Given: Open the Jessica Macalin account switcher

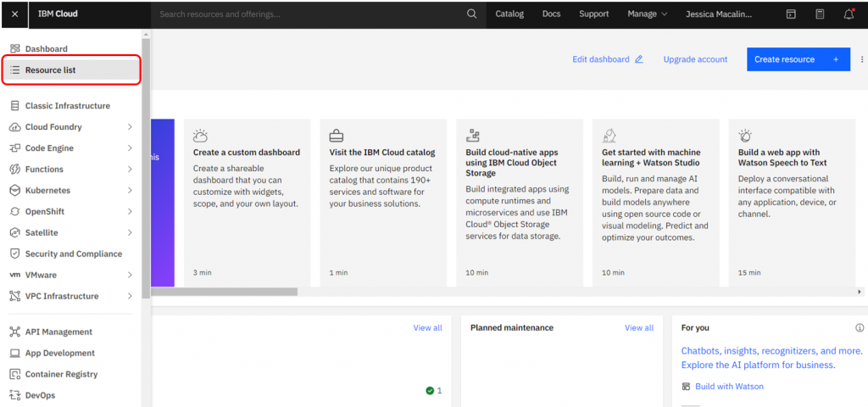Looking at the screenshot, I should tap(721, 14).
